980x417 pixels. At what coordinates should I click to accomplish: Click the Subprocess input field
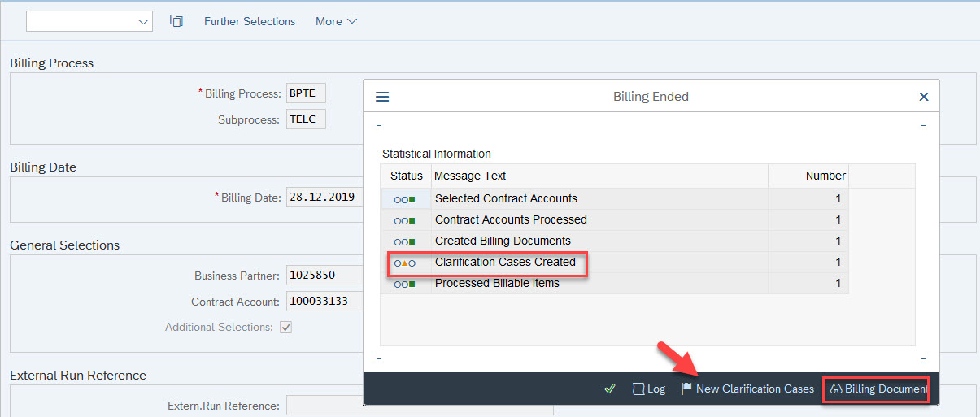[306, 119]
